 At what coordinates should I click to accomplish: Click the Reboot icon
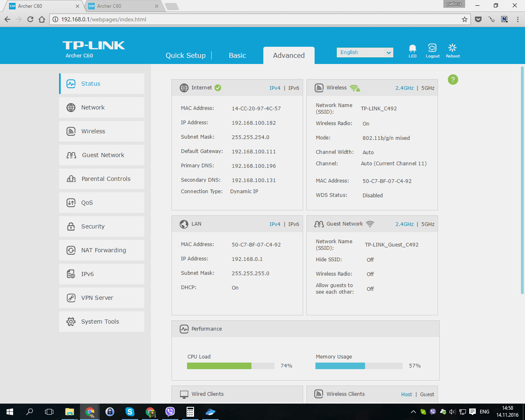tap(452, 49)
